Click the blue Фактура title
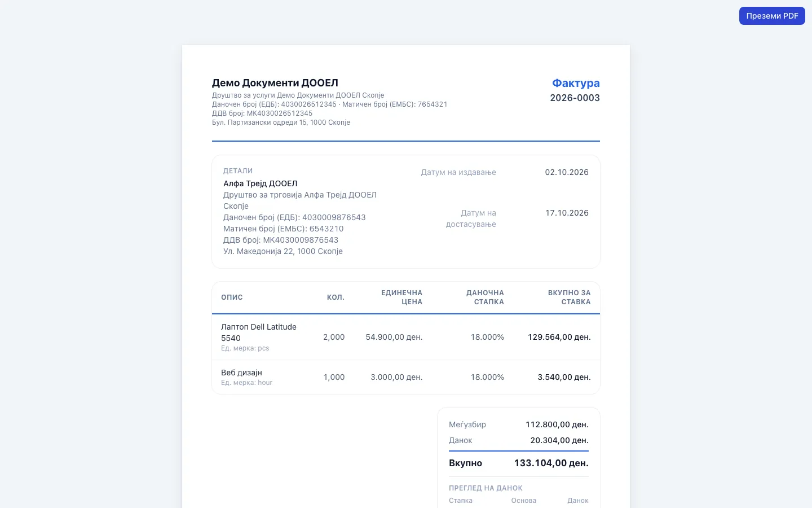This screenshot has width=812, height=508. pyautogui.click(x=576, y=83)
